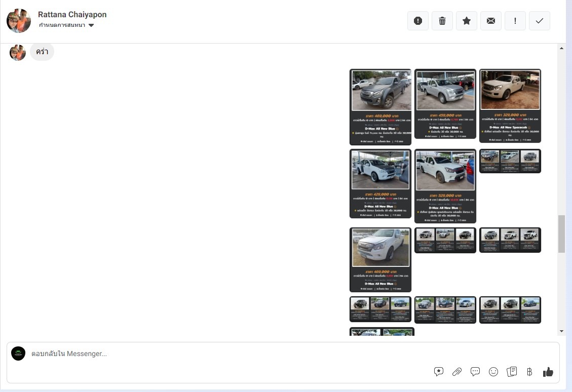
Task: Click the trash can delete conversation icon
Action: pyautogui.click(x=442, y=21)
